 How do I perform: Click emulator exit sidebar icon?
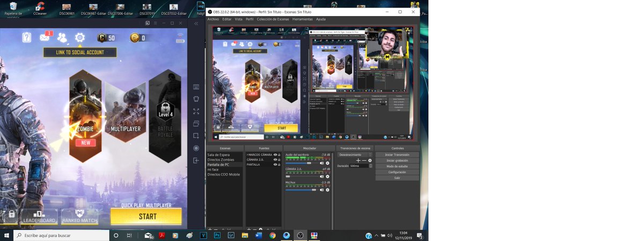click(196, 160)
